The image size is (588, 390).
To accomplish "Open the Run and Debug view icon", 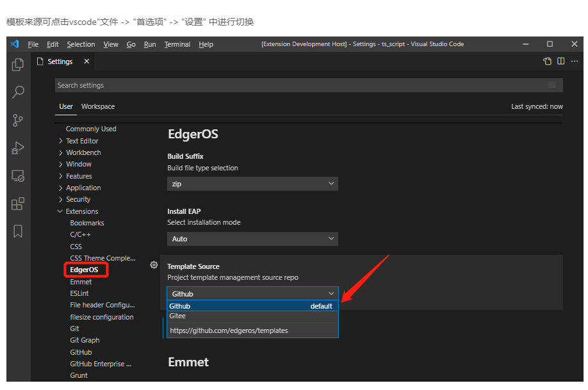I will [x=18, y=148].
